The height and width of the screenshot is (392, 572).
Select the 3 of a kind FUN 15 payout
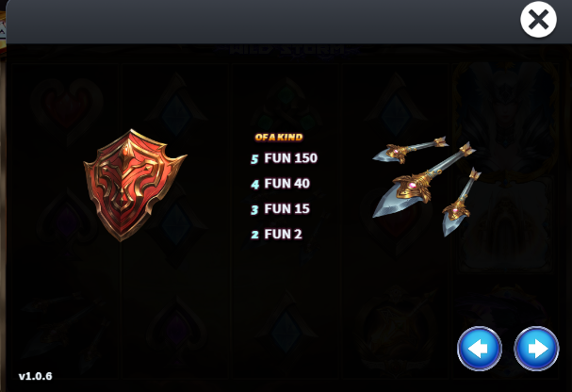point(280,209)
